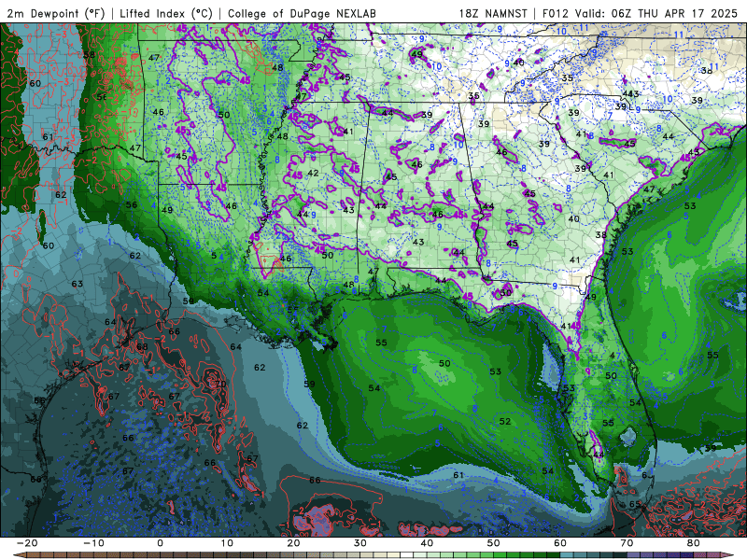Click the '-10' color scale label
This screenshot has width=747, height=560.
coord(93,543)
